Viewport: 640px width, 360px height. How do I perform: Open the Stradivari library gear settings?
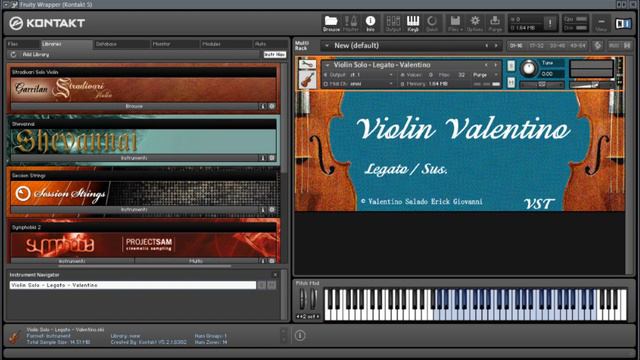[x=272, y=106]
